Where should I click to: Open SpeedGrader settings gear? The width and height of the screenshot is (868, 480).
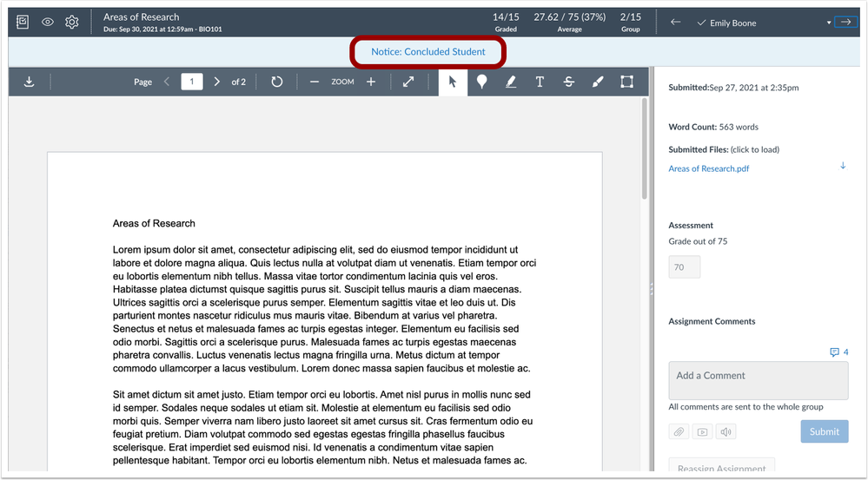coord(72,23)
